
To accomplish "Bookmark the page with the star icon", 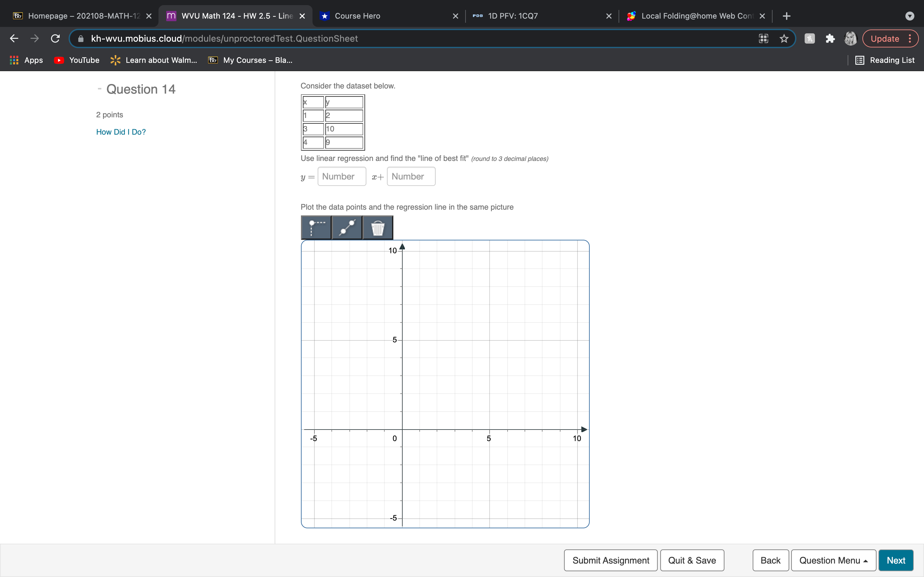I will point(784,38).
